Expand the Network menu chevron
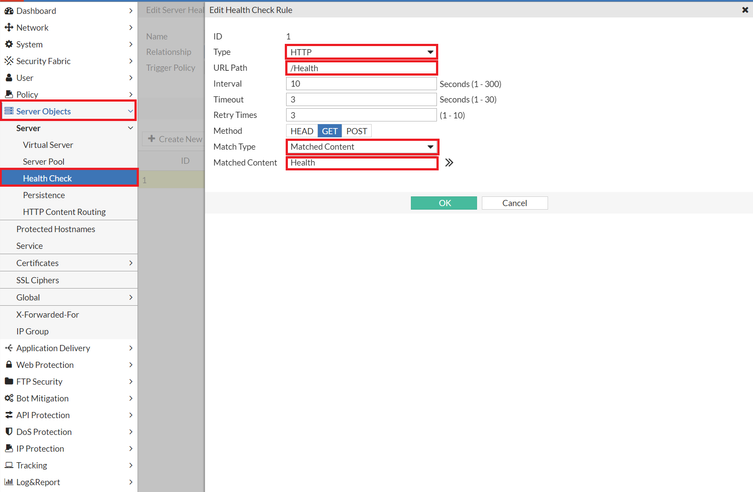Screen dimensions: 753x492 pyautogui.click(x=131, y=27)
